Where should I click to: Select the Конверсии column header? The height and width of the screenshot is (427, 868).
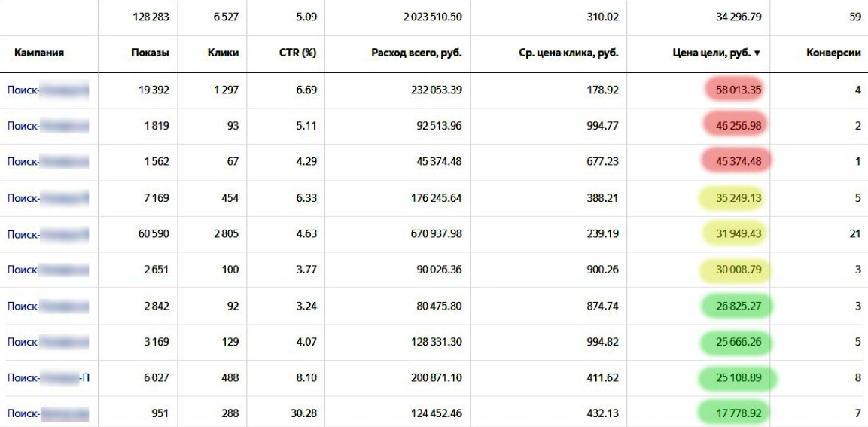(833, 53)
